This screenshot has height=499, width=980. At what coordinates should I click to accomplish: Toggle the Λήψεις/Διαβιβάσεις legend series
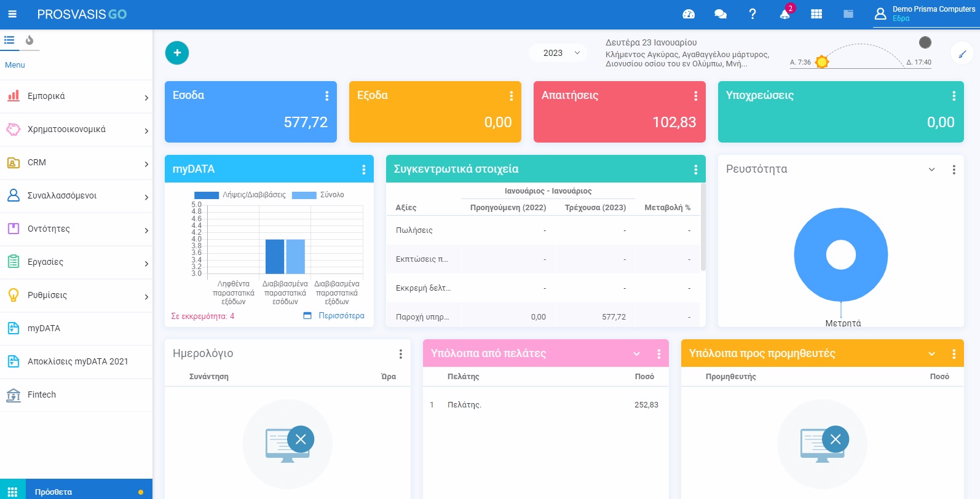[x=240, y=195]
